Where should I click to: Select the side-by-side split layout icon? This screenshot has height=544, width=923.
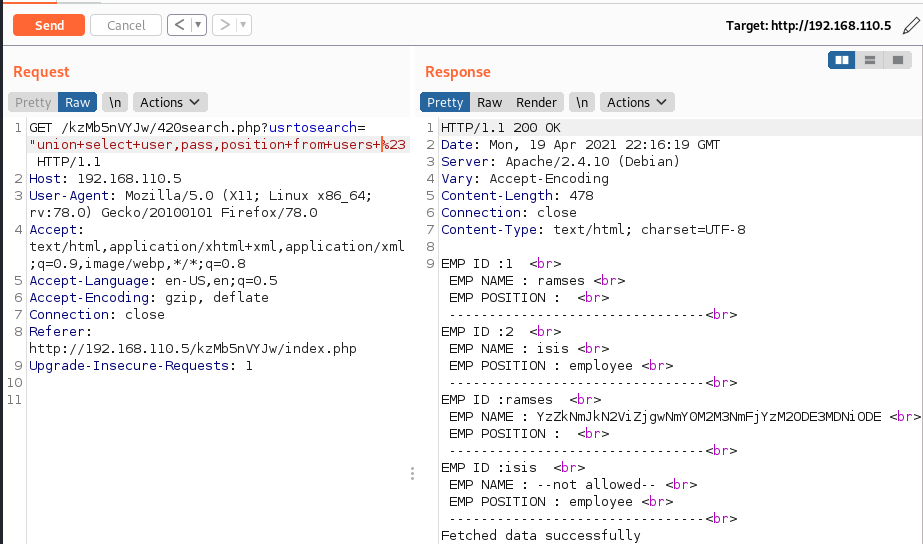point(842,61)
